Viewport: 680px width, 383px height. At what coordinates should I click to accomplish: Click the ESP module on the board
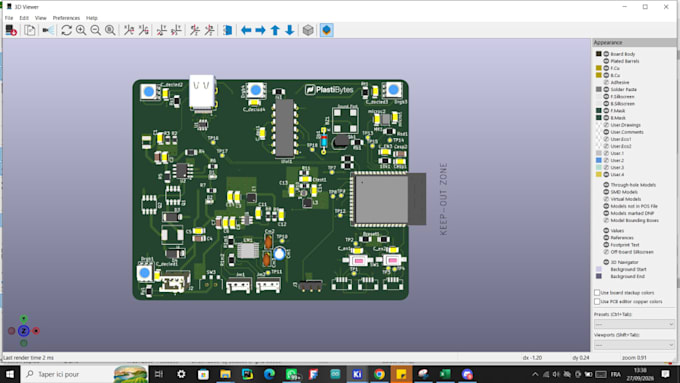[x=388, y=199]
